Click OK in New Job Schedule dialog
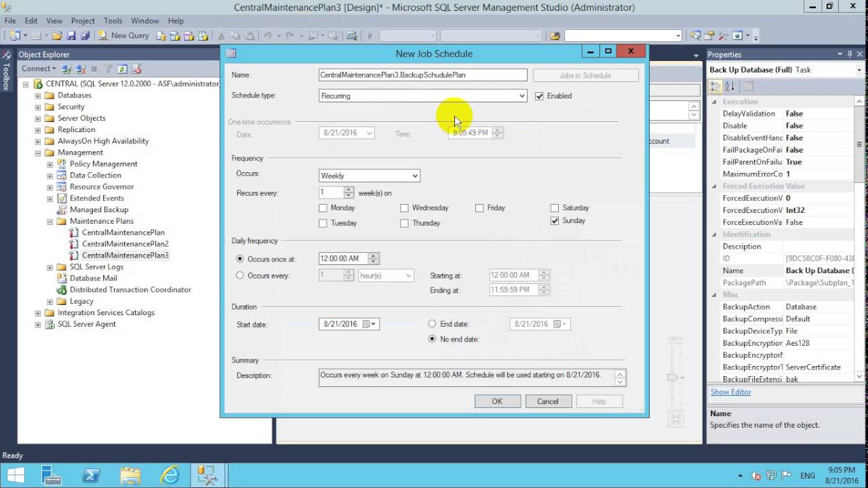 [497, 401]
